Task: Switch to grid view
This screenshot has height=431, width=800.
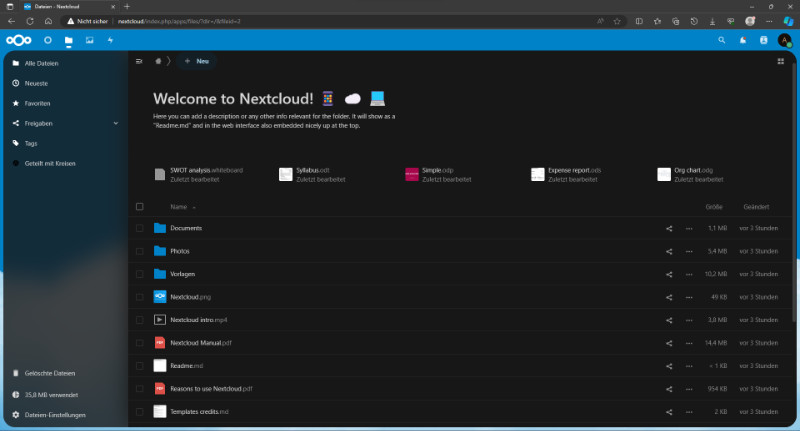Action: pos(781,61)
